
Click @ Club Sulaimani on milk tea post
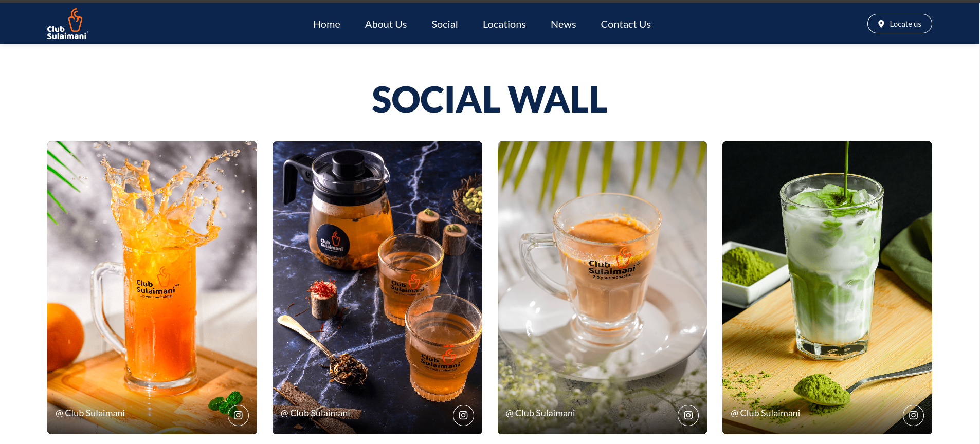(540, 413)
